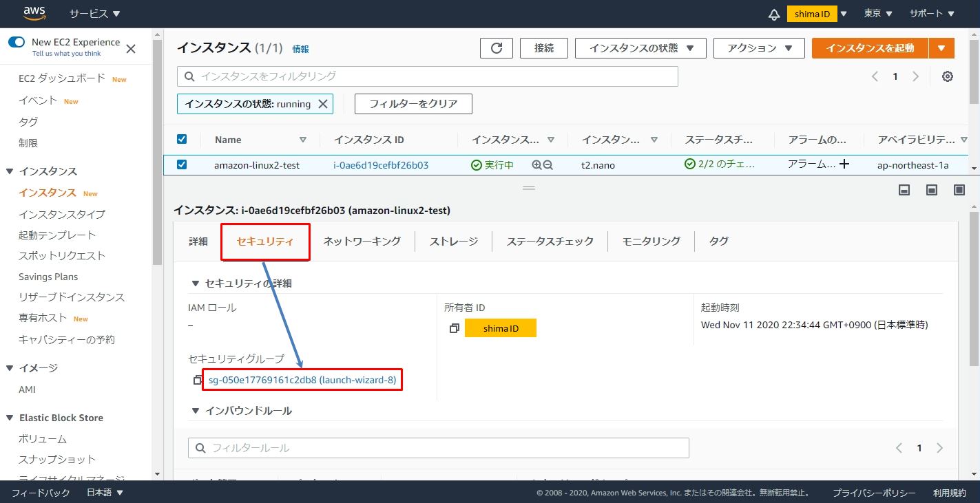
Task: Uncheck the amazon-linux2-test instance checkbox
Action: (182, 164)
